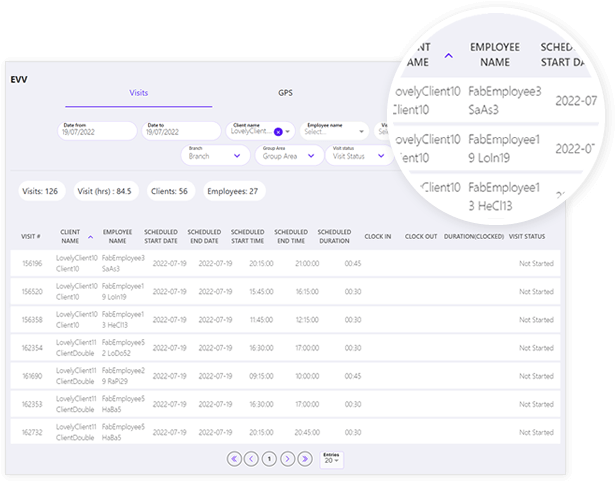The width and height of the screenshot is (616, 482).
Task: Select visit number 162354
Action: click(x=32, y=348)
